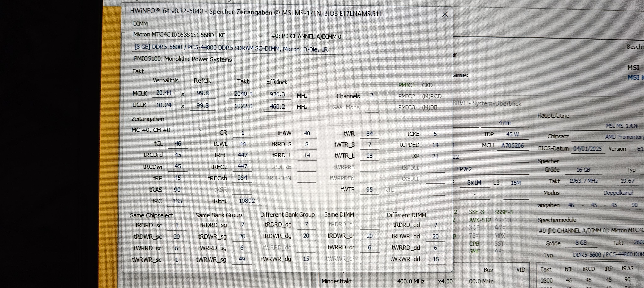Click the MCLK Verhältnis field 20.44
Viewport: 644px width, 288px height.
pos(164,93)
